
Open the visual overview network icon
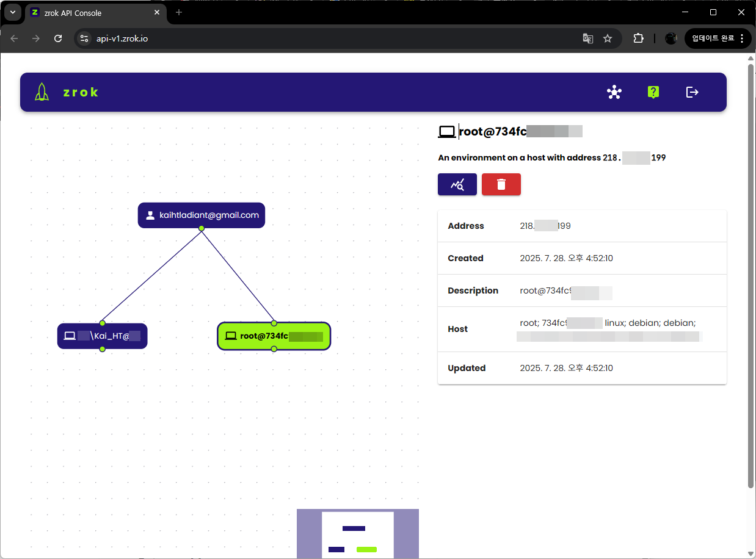click(x=614, y=92)
